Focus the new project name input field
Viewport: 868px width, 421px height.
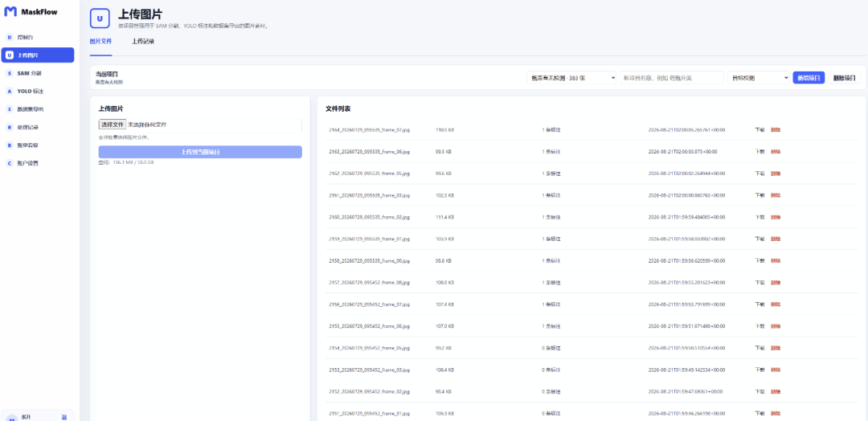671,78
